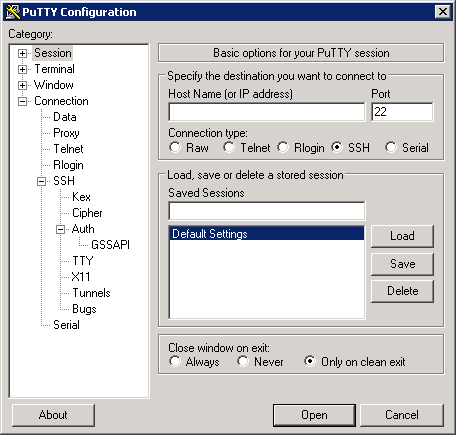The height and width of the screenshot is (435, 456).
Task: Click the Save session button
Action: pos(402,264)
